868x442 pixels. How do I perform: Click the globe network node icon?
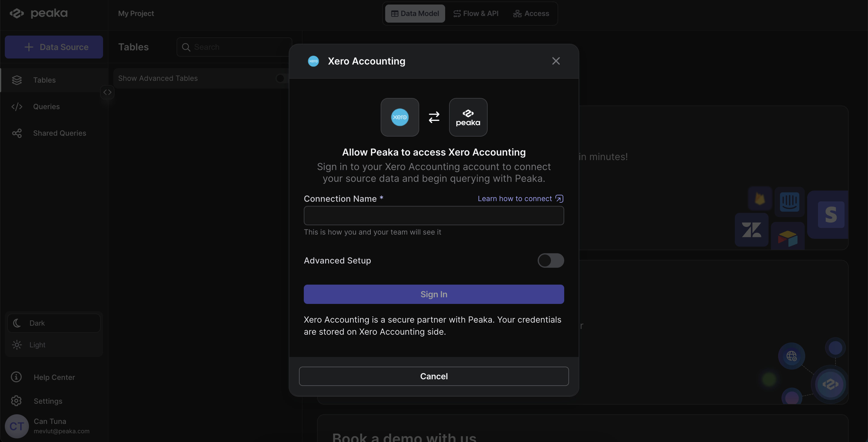point(791,356)
